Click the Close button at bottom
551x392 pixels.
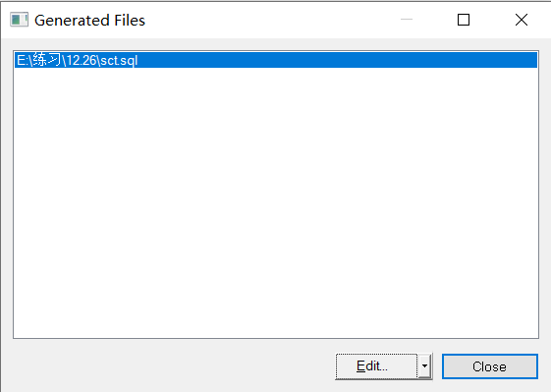pos(489,366)
